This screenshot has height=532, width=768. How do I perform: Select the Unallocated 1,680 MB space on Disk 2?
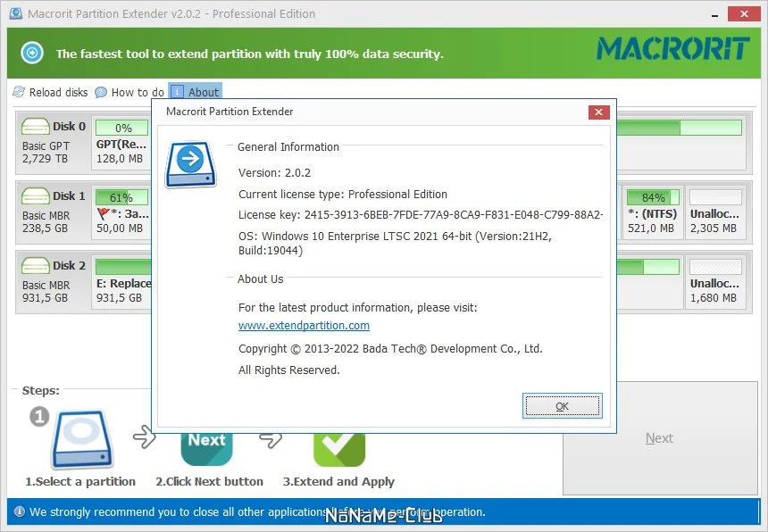click(x=715, y=281)
